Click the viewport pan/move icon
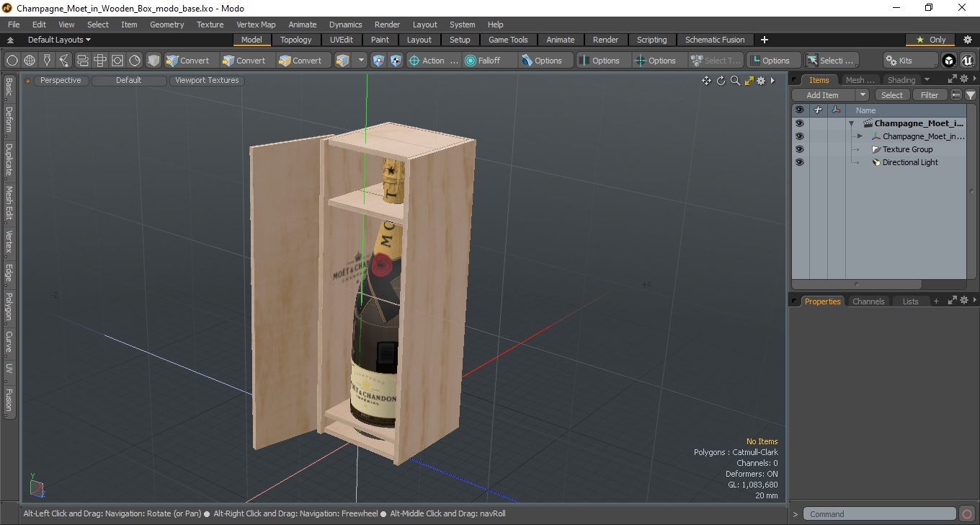980x525 pixels. [706, 81]
